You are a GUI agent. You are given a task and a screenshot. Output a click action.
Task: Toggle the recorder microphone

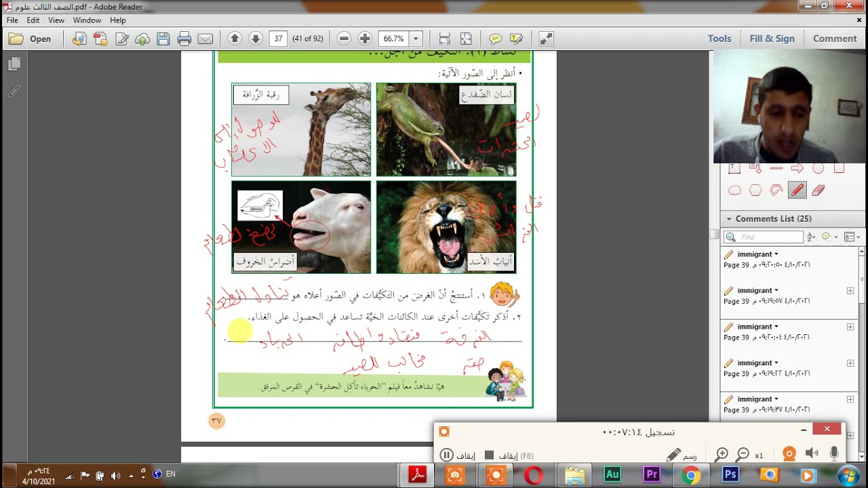click(x=834, y=453)
